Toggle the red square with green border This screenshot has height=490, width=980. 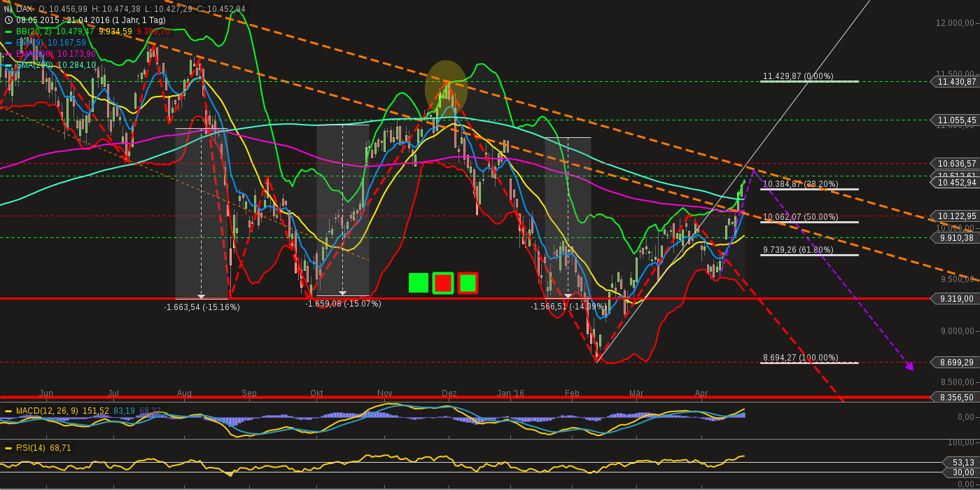point(442,283)
